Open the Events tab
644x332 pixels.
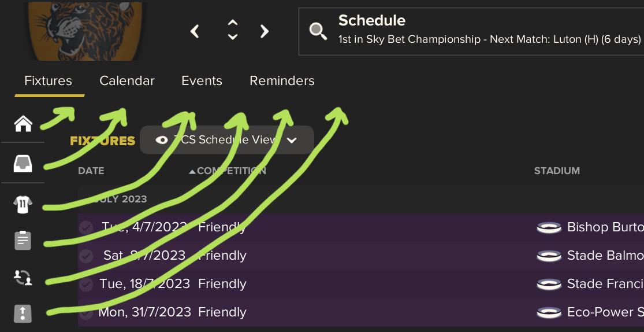click(202, 80)
